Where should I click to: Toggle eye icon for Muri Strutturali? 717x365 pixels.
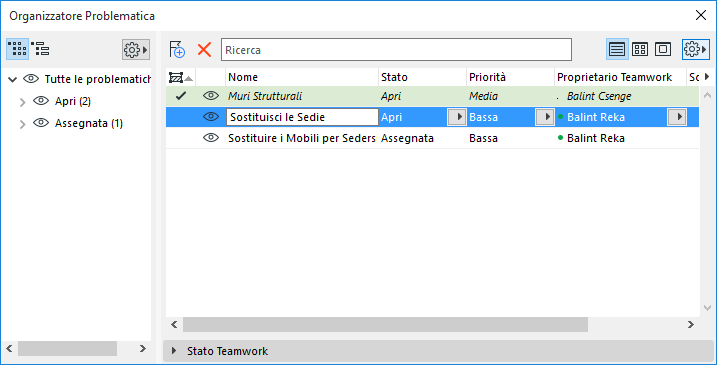tap(210, 96)
